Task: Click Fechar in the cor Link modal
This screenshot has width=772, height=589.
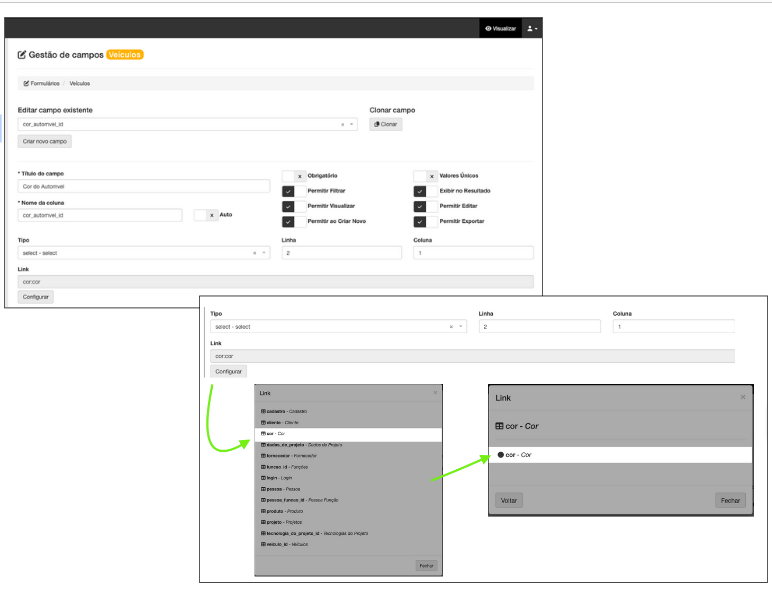Action: click(x=730, y=500)
